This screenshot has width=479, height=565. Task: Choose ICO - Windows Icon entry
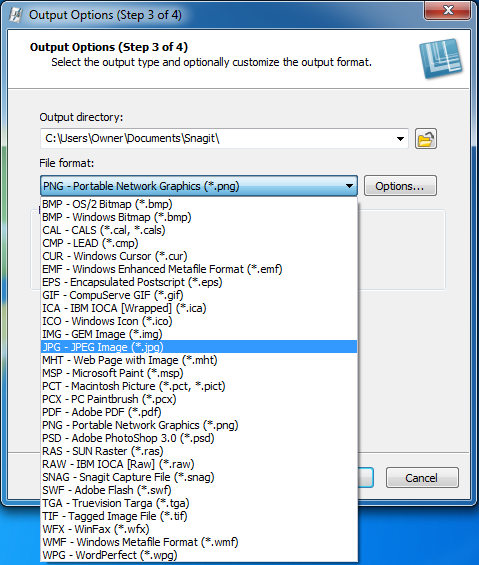(199, 321)
